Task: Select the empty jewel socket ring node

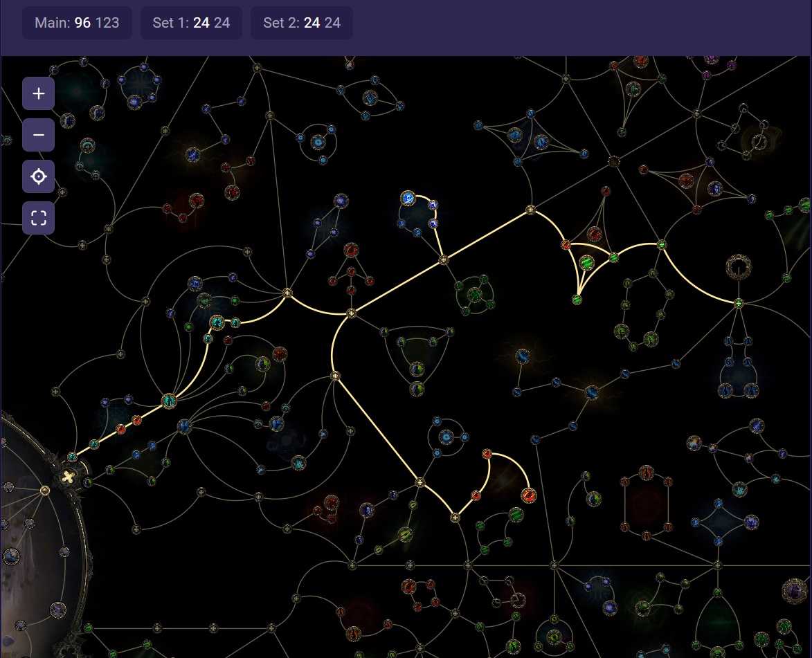Action: [739, 267]
